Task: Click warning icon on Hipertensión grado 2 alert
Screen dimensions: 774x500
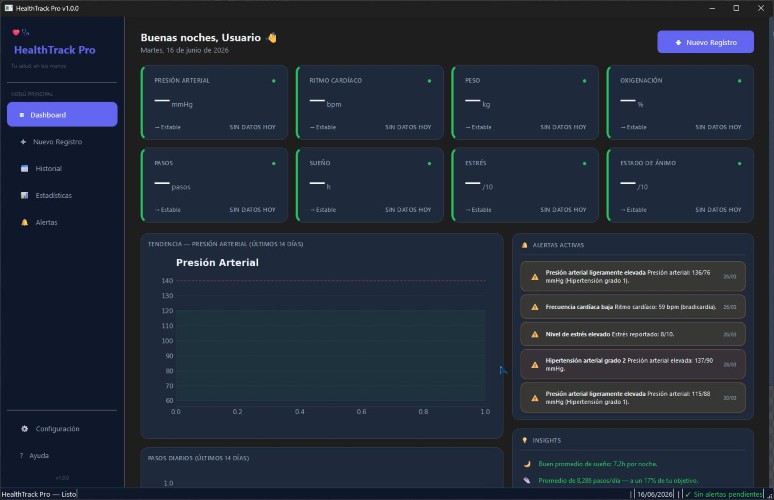Action: 535,365
